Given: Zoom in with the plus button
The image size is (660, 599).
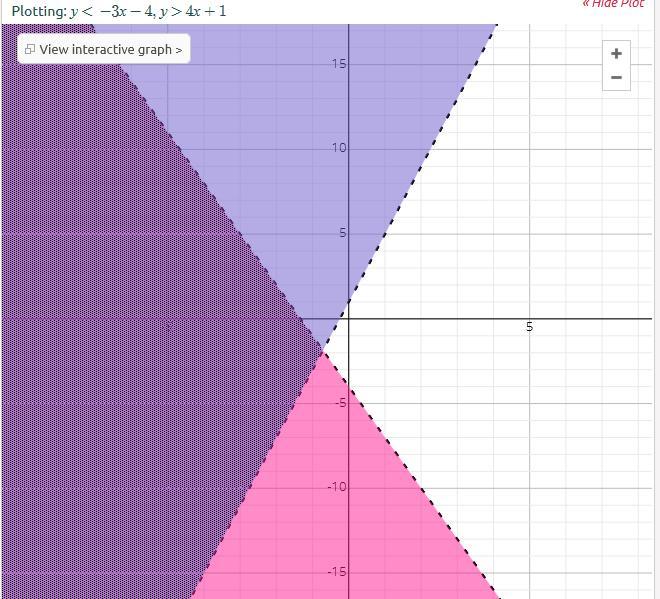Looking at the screenshot, I should [616, 53].
